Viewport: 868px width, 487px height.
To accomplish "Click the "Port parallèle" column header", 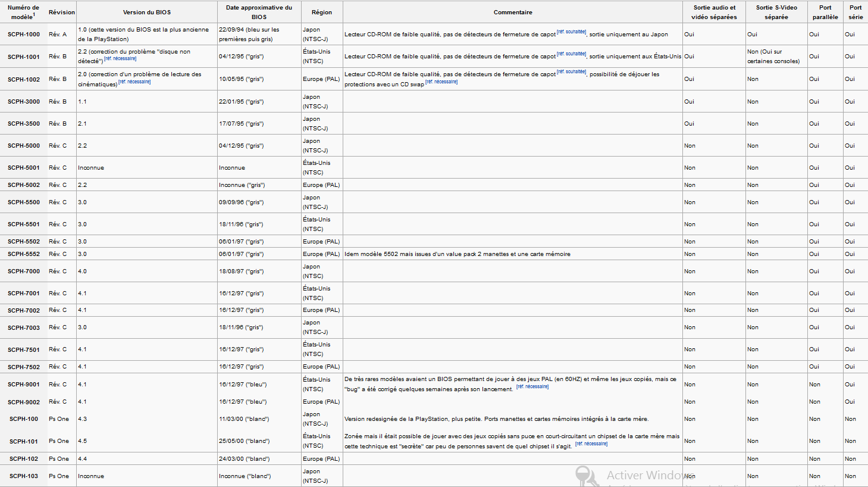I will point(825,12).
